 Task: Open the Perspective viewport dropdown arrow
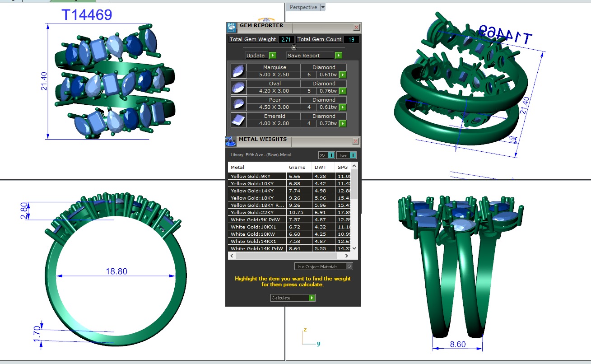322,7
